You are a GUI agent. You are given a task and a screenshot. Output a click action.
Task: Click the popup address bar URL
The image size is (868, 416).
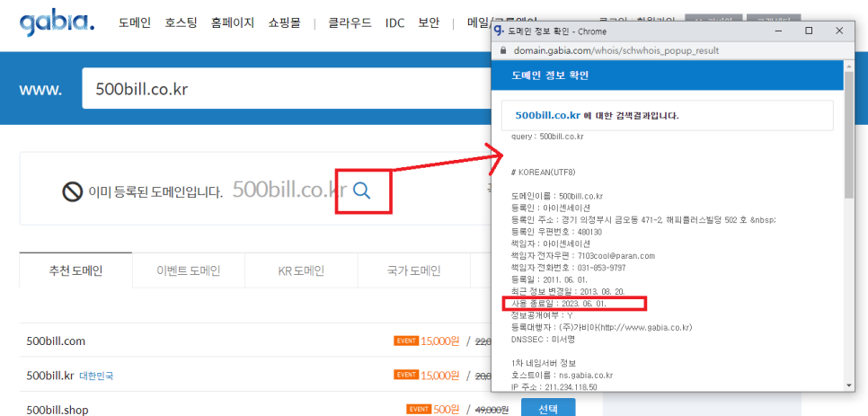(x=616, y=50)
